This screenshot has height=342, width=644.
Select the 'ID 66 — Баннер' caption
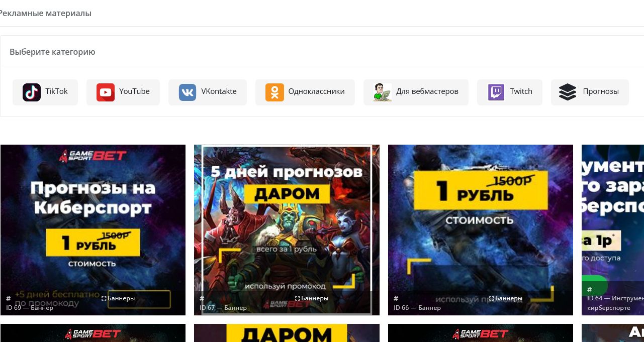417,308
